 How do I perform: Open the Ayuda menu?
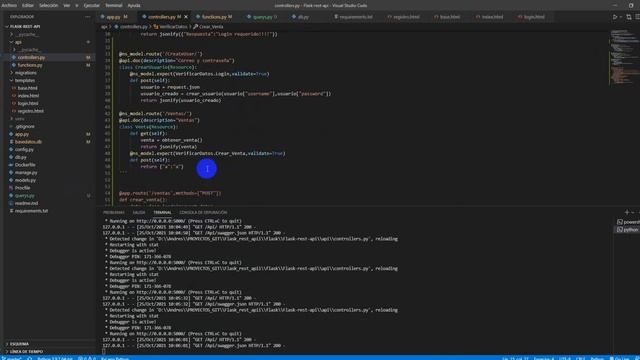[x=134, y=5]
